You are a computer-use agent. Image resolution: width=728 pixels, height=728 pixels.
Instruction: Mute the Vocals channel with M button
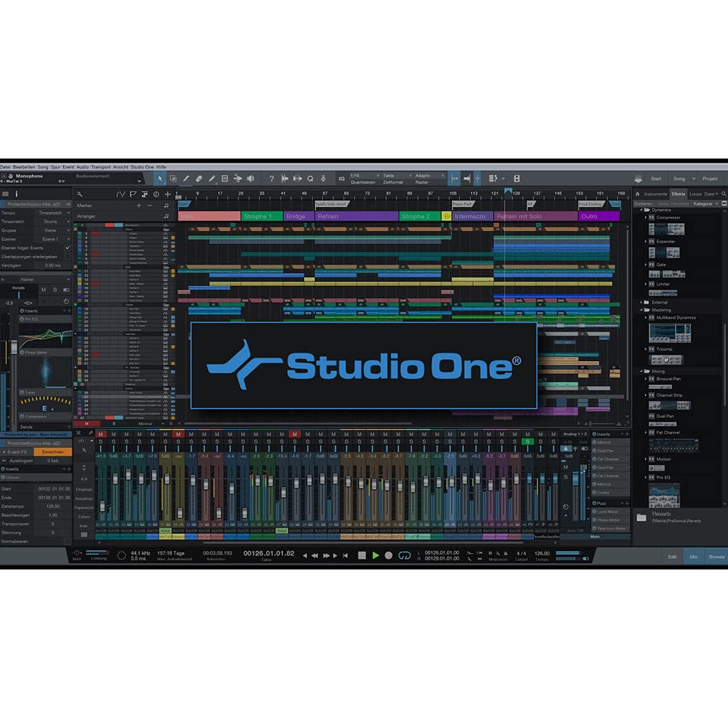(43, 289)
